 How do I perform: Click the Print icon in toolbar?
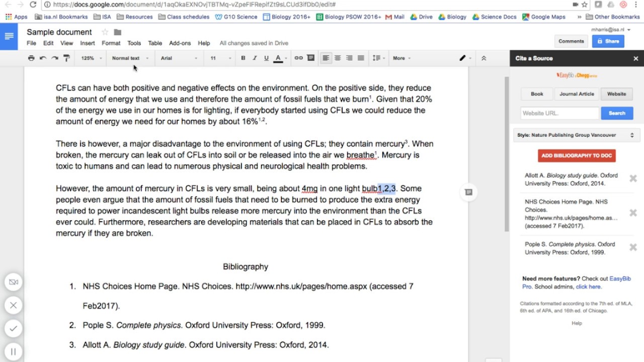31,58
